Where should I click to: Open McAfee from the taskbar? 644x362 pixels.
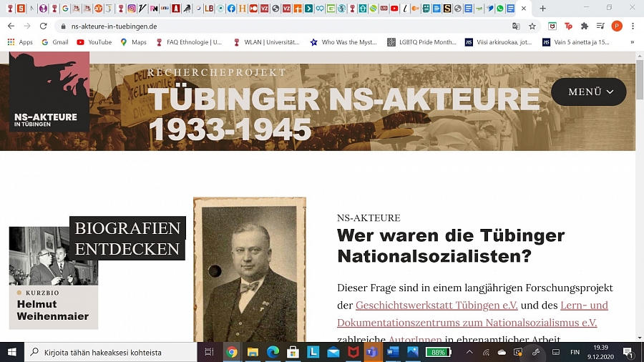coord(353,352)
